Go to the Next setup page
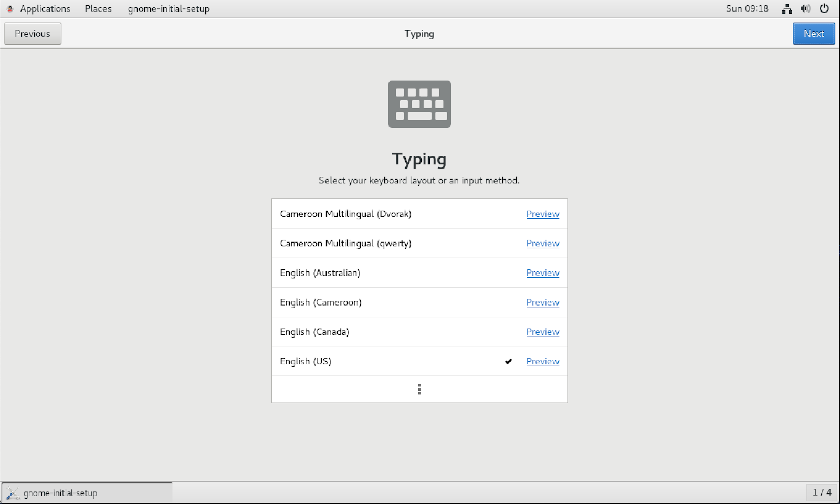Viewport: 840px width, 504px height. pos(814,34)
